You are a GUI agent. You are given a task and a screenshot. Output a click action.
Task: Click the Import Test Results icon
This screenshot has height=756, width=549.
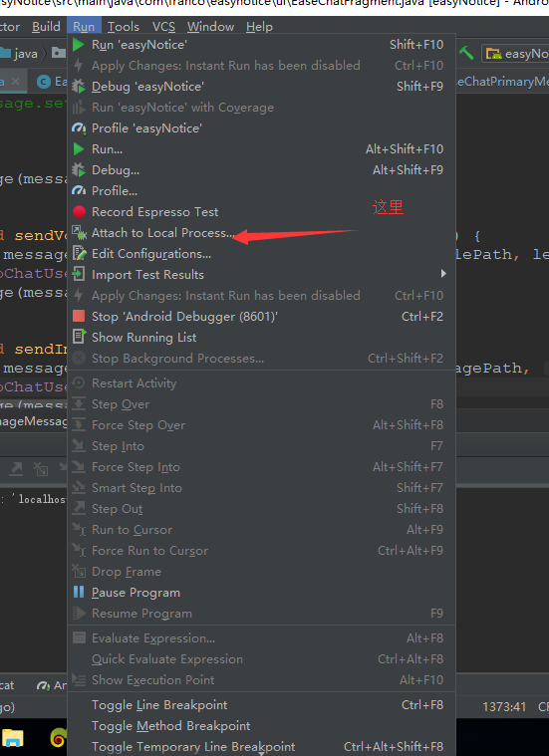tap(78, 274)
